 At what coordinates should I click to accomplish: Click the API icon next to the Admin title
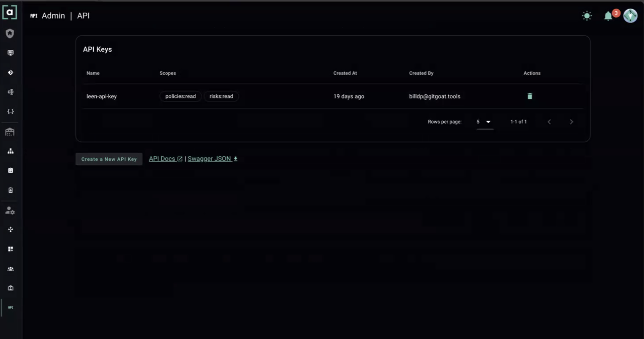pos(34,16)
